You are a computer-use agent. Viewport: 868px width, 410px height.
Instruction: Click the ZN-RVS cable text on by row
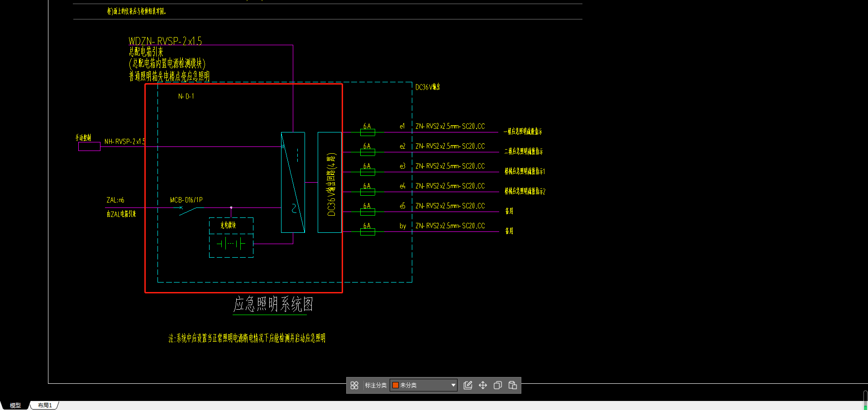pyautogui.click(x=450, y=226)
